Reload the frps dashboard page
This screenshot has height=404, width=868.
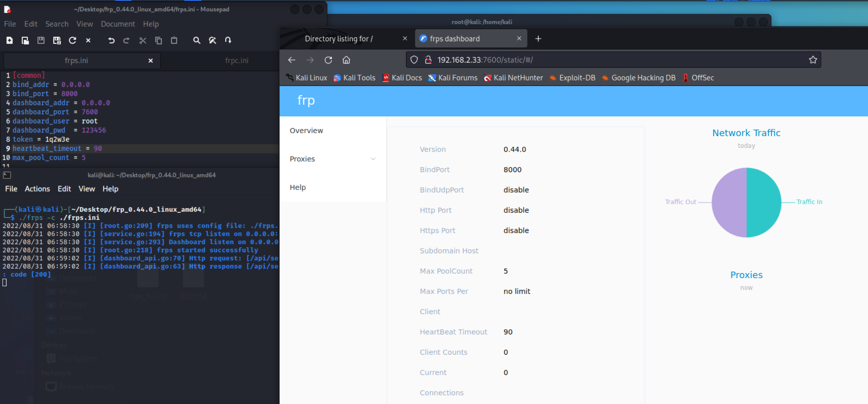click(x=328, y=60)
